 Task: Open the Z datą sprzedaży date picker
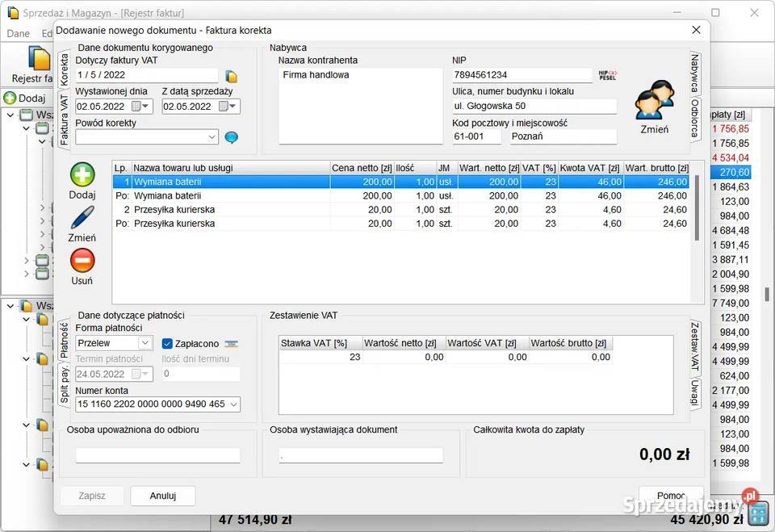[x=232, y=107]
